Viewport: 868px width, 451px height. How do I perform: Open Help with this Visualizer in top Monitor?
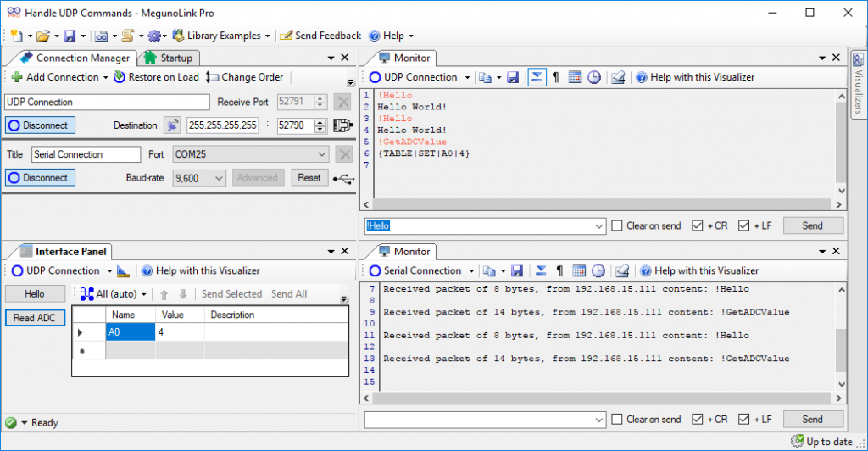pos(695,77)
